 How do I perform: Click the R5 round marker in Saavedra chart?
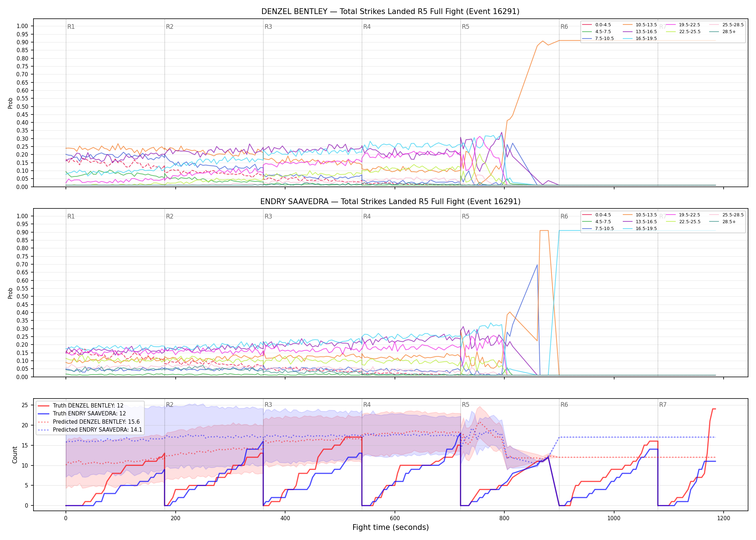(x=465, y=216)
